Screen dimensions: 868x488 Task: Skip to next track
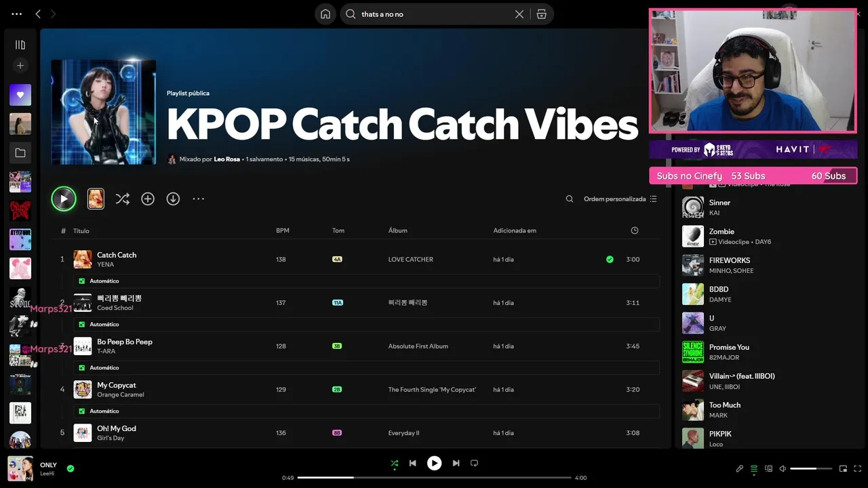click(x=456, y=464)
